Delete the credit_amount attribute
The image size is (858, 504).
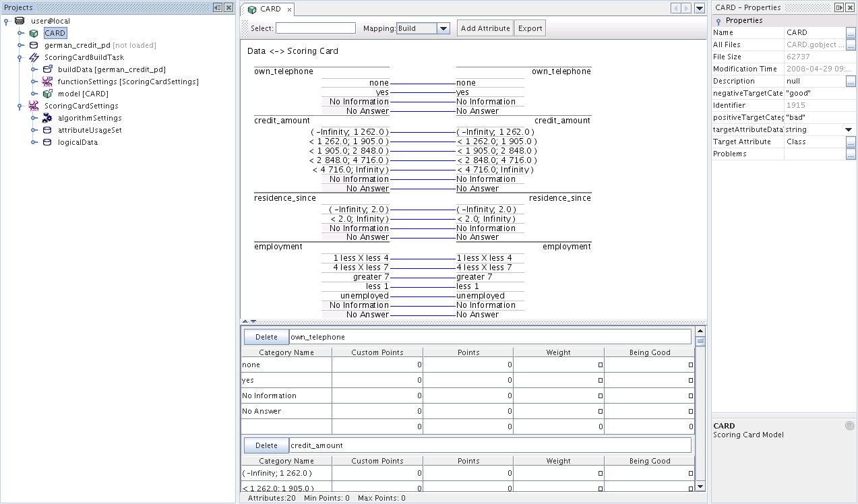click(266, 445)
